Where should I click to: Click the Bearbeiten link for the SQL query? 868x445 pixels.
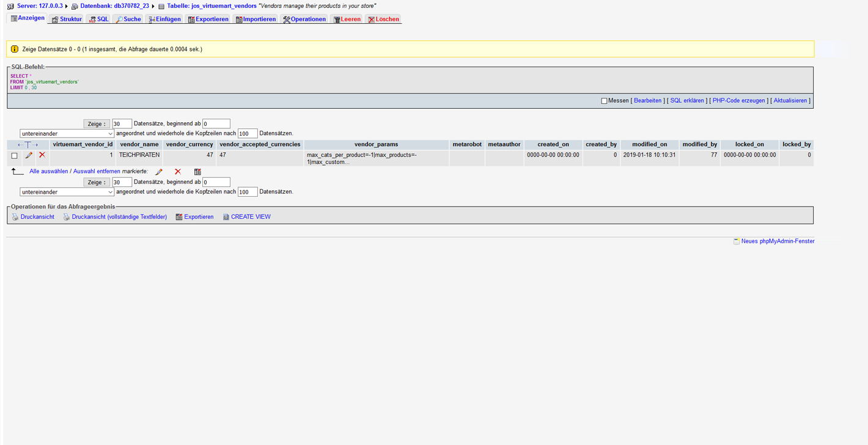pos(647,101)
